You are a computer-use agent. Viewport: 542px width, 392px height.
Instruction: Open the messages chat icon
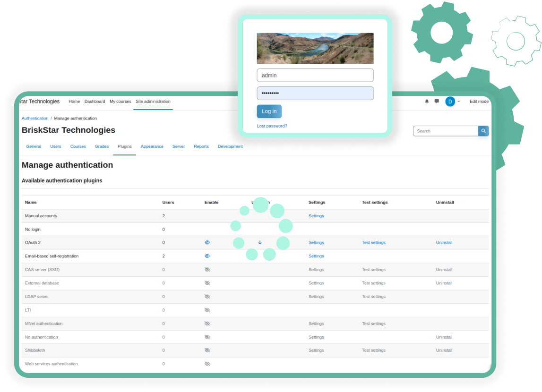coord(437,101)
